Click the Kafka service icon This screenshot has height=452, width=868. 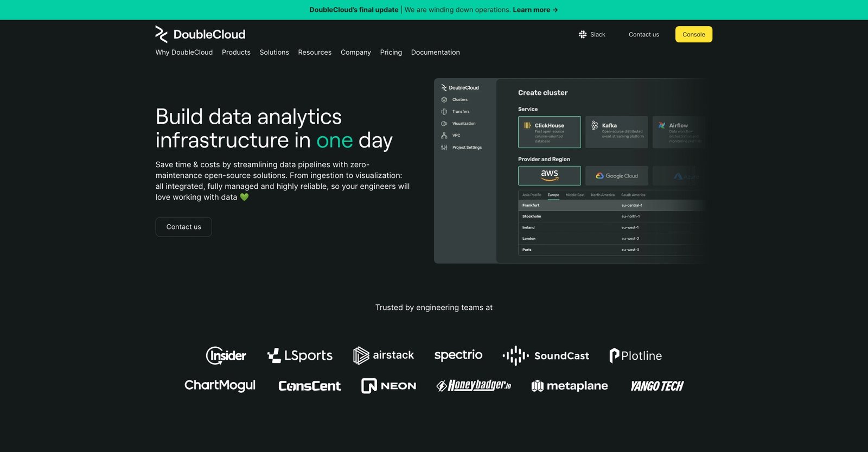tap(595, 125)
